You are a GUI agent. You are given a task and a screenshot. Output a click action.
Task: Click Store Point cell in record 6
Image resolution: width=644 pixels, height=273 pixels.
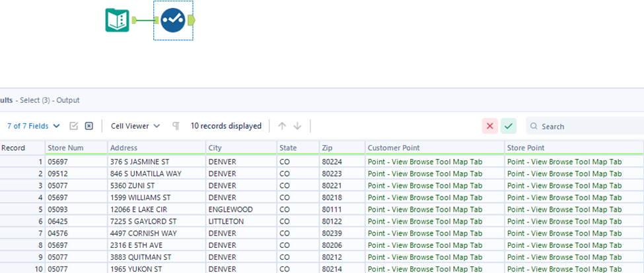tap(574, 222)
